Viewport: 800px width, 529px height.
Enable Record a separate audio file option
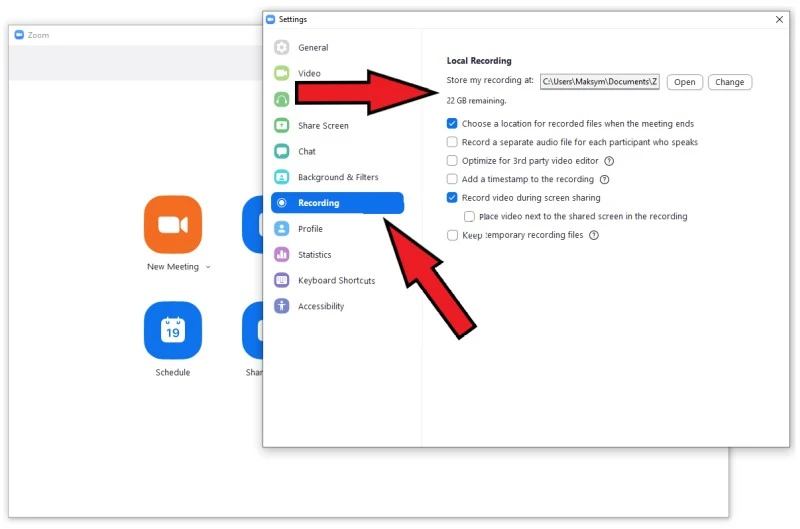[x=452, y=142]
